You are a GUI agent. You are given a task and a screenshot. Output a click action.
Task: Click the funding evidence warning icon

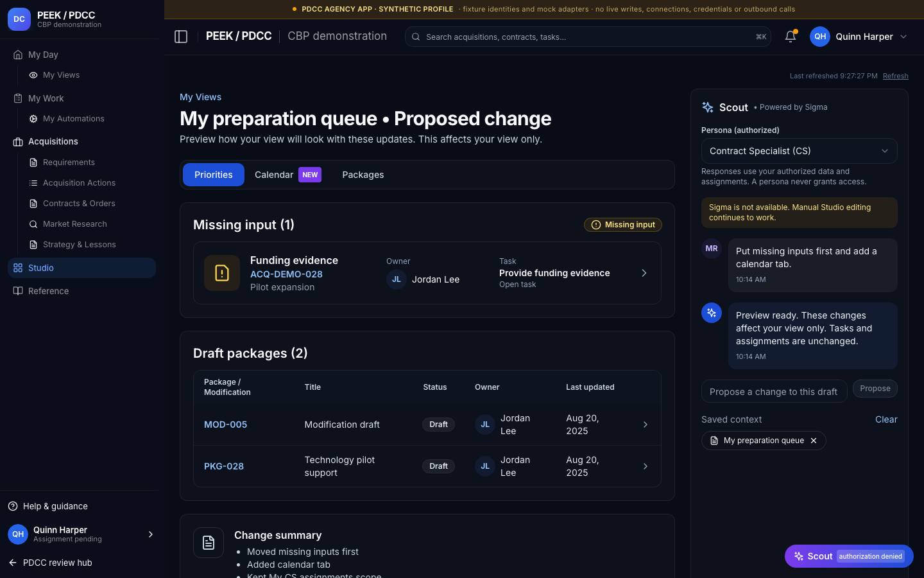tap(222, 273)
